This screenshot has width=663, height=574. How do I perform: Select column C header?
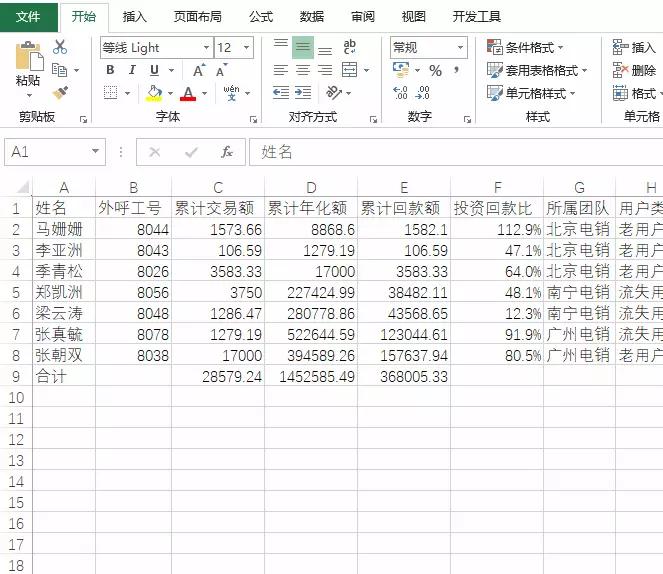click(218, 187)
